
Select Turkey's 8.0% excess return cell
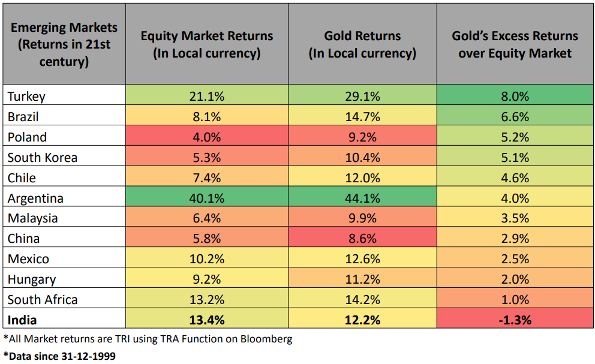coord(515,96)
